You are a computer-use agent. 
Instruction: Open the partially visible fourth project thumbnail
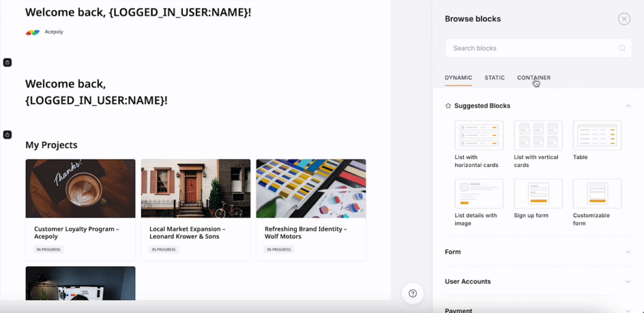coord(80,283)
